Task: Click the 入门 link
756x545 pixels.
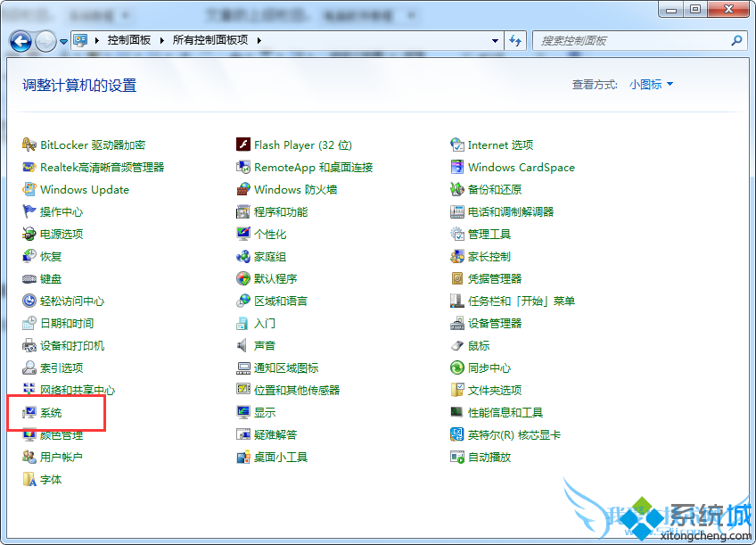Action: click(265, 323)
